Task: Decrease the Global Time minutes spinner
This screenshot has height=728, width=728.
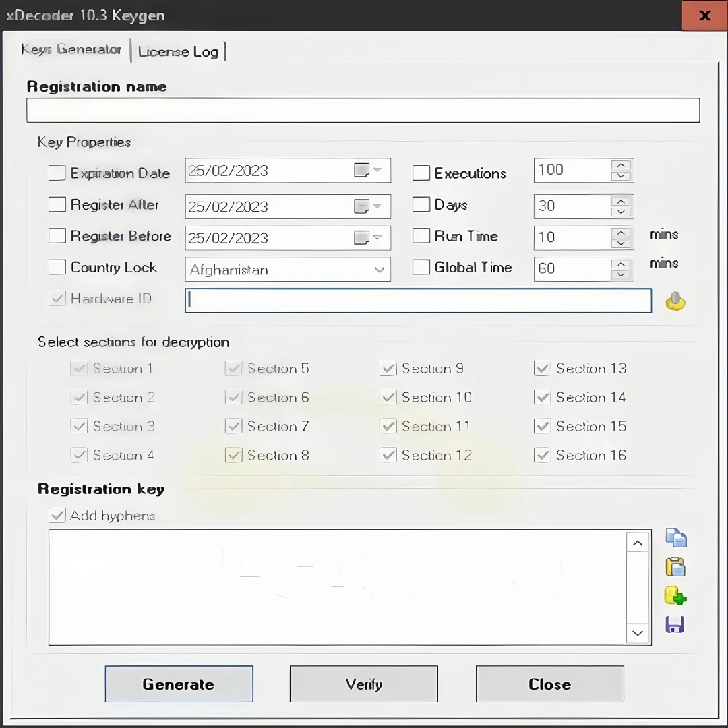Action: point(621,274)
